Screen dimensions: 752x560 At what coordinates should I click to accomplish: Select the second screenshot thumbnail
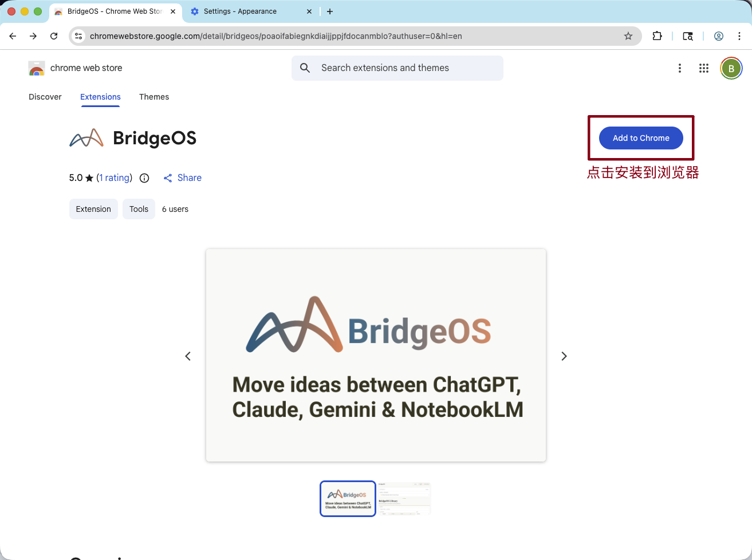404,498
